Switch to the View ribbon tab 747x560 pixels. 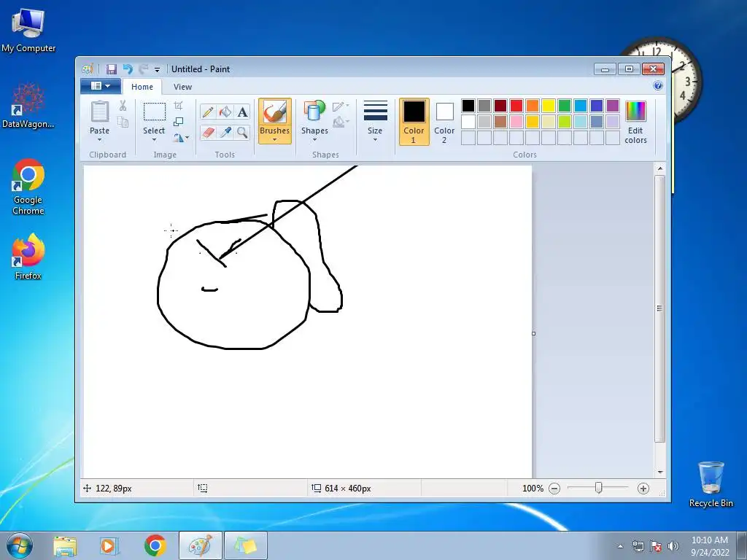[182, 87]
